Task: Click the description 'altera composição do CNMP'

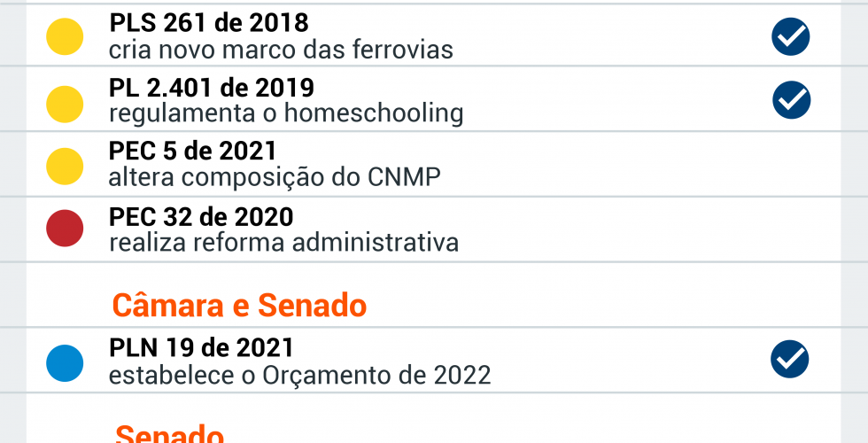Action: (275, 177)
